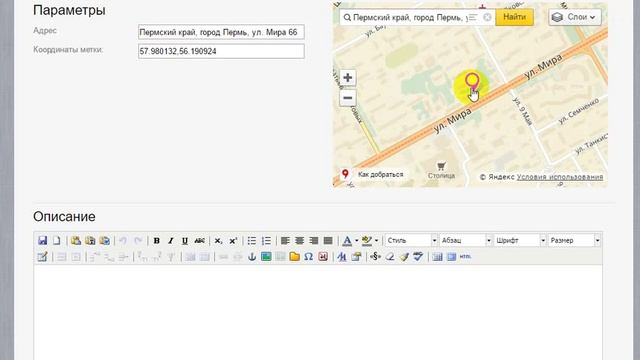Image resolution: width=640 pixels, height=360 pixels.
Task: Click the text color A icon
Action: point(347,241)
